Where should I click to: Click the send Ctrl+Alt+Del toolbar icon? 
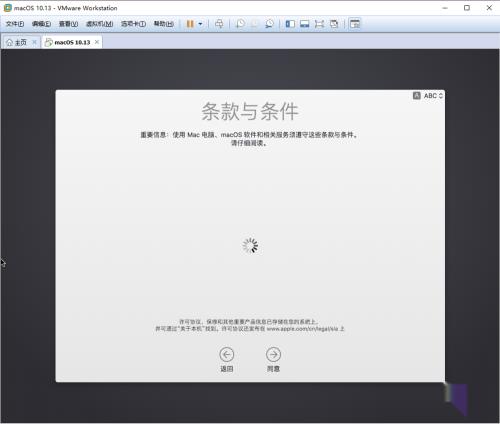tap(219, 24)
